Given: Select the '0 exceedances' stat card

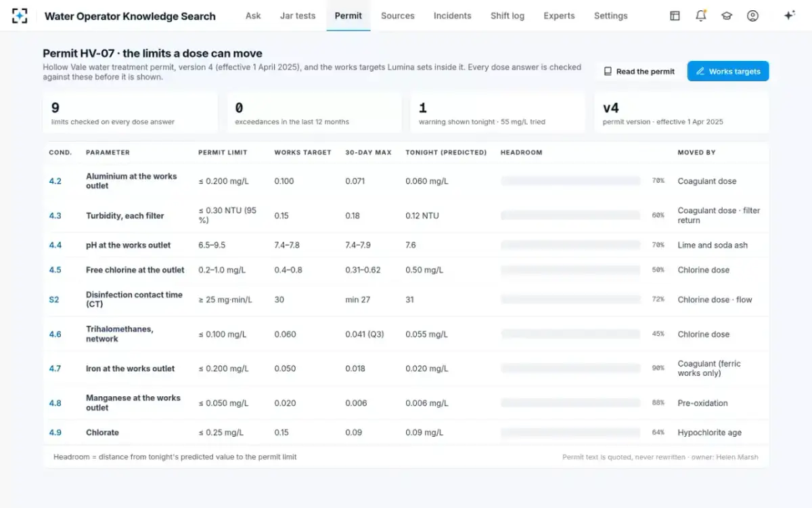Looking at the screenshot, I should pyautogui.click(x=314, y=113).
